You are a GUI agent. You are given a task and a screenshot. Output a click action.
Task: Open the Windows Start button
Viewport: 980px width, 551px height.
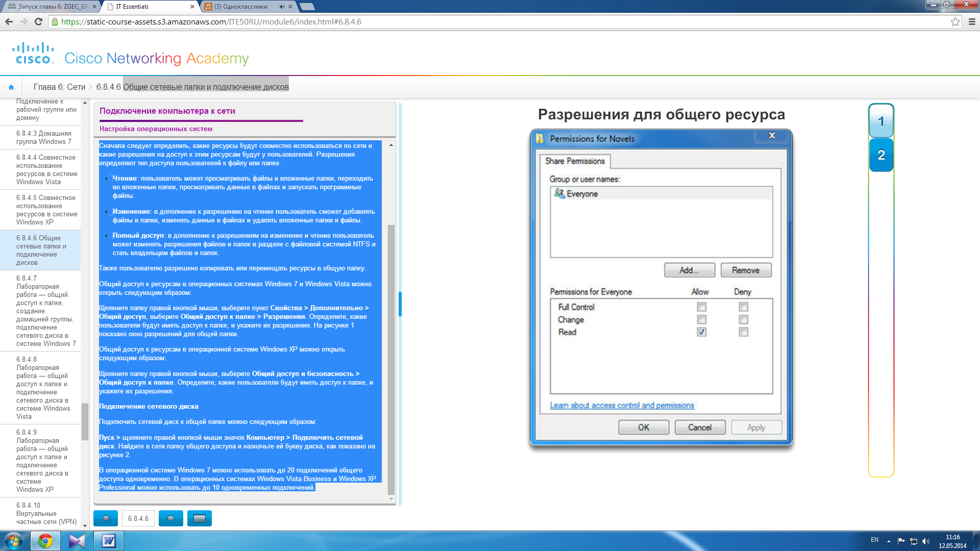pyautogui.click(x=14, y=541)
